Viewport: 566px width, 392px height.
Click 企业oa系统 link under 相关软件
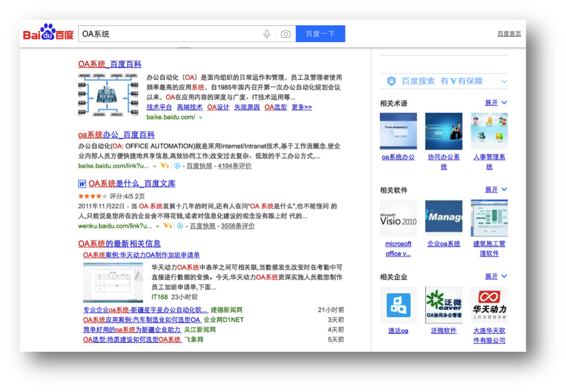click(x=444, y=244)
